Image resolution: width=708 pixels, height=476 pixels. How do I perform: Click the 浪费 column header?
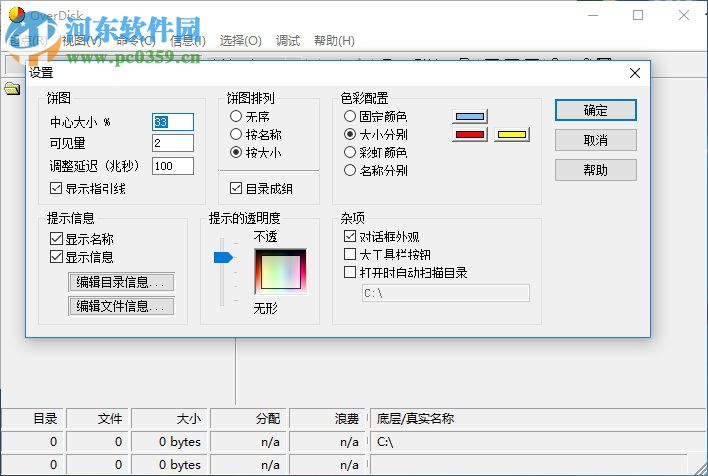pos(328,419)
